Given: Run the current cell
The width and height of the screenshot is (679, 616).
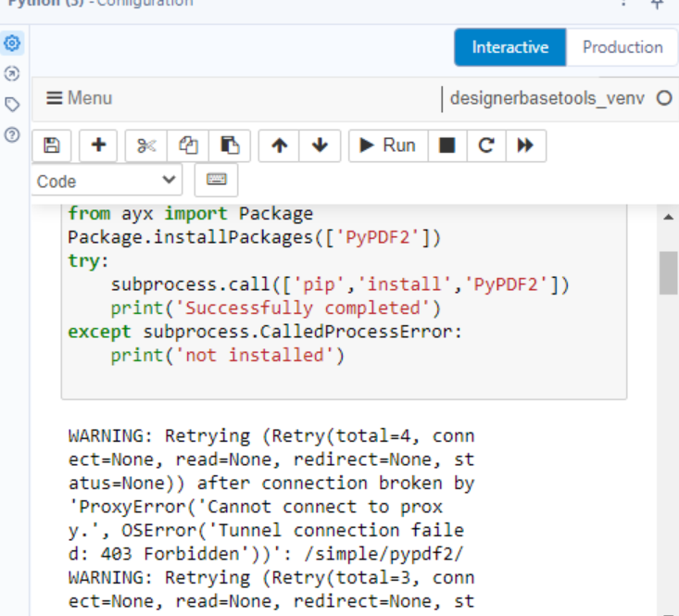Looking at the screenshot, I should 387,145.
